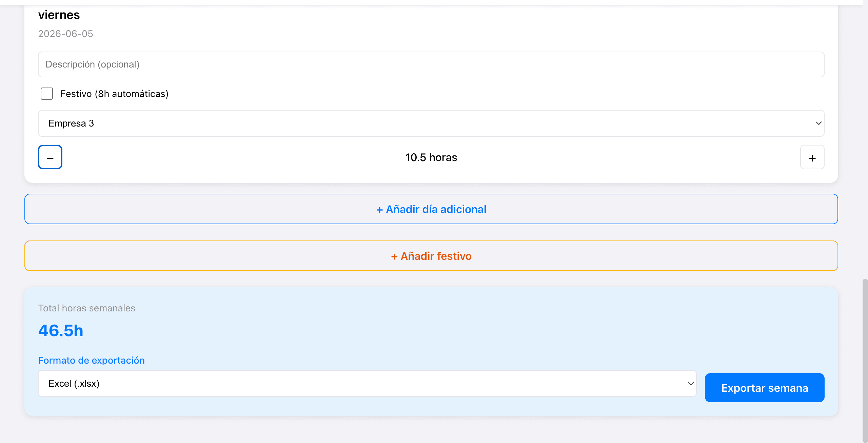The width and height of the screenshot is (868, 443).
Task: Click the 10.5 horas value display
Action: [x=431, y=157]
